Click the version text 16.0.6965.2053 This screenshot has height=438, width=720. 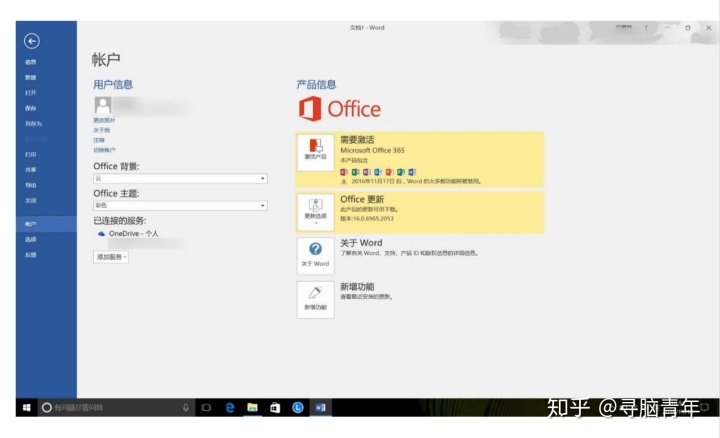coord(373,219)
